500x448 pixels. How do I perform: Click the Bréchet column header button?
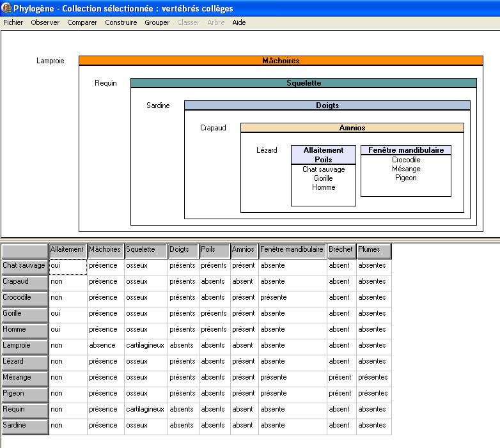click(x=341, y=250)
